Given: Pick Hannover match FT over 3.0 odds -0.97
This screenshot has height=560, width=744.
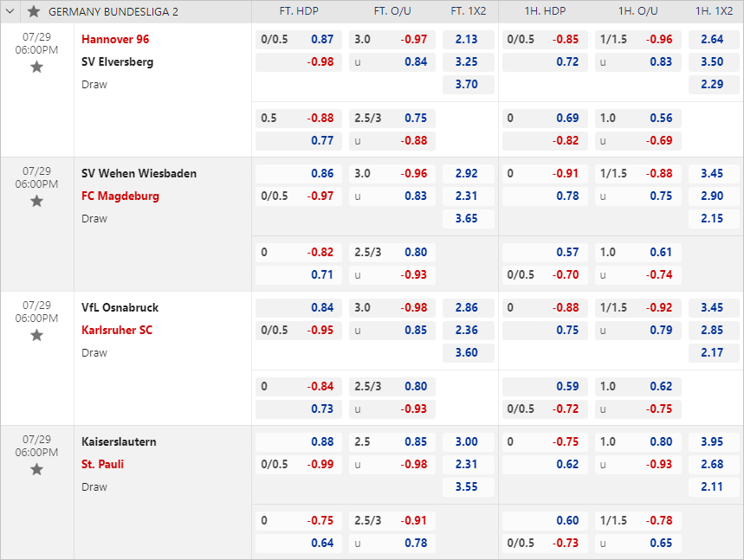Looking at the screenshot, I should click(392, 39).
